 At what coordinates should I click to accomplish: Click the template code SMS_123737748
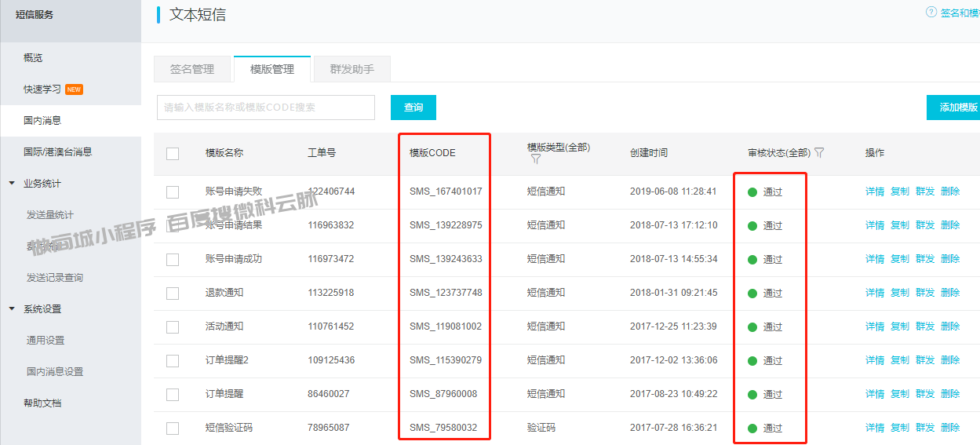(446, 293)
